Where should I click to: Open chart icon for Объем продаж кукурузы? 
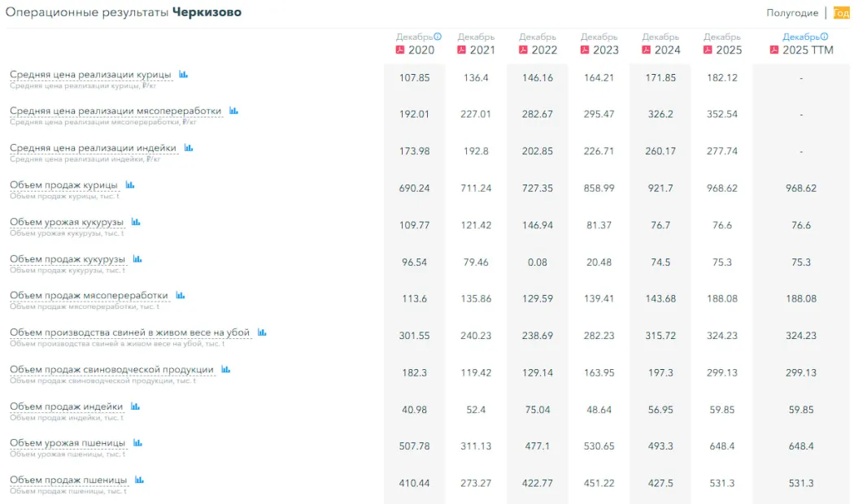[137, 259]
